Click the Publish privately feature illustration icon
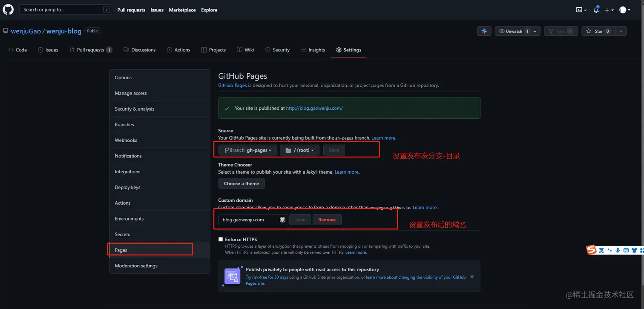Viewport: 644px width, 309px height. point(233,276)
